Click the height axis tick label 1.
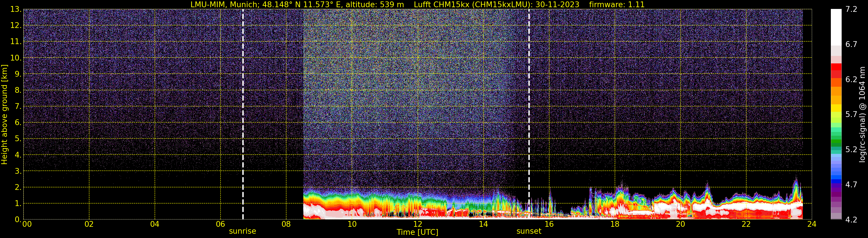Screen dimensions: 868x238 (x=18, y=204)
